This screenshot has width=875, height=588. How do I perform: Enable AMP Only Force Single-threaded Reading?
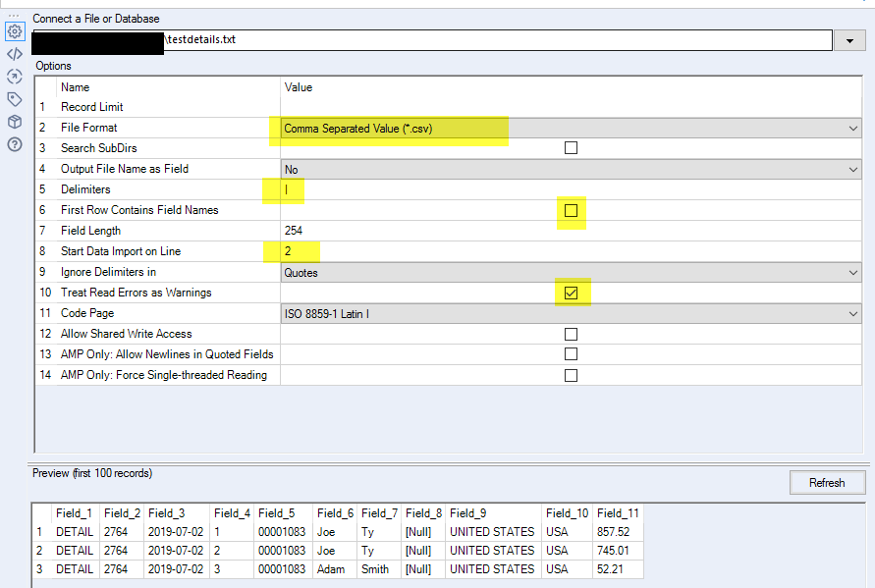571,375
